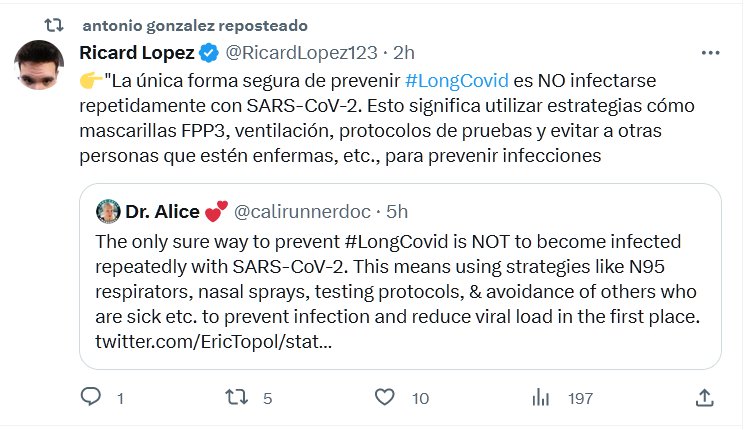This screenshot has height=430, width=746.
Task: Open @RicardLopez123 handle link
Action: (x=301, y=53)
